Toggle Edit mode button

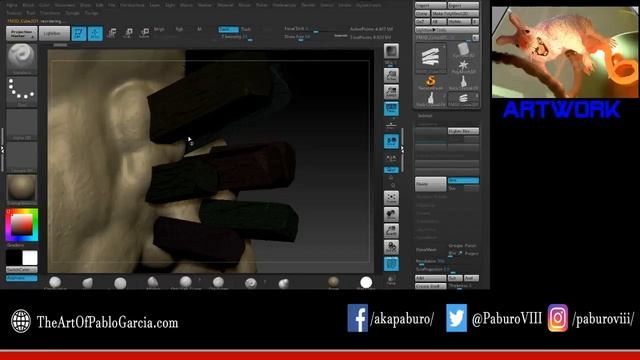point(79,33)
